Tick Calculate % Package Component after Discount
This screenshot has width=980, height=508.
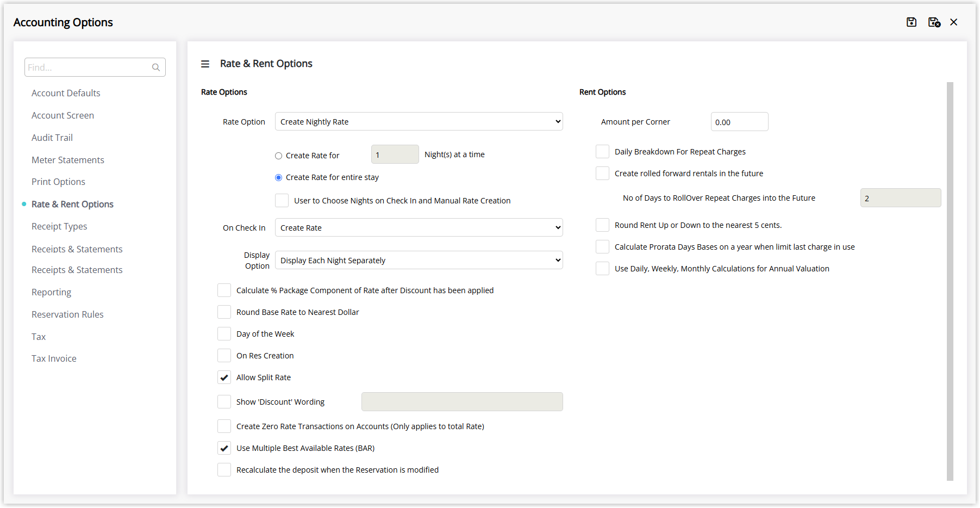click(x=224, y=290)
